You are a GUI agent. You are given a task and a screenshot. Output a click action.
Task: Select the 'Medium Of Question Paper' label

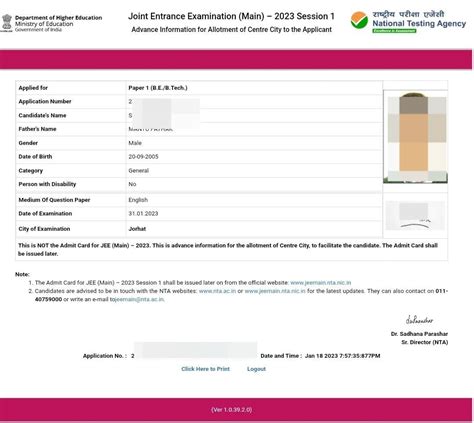[x=54, y=200]
